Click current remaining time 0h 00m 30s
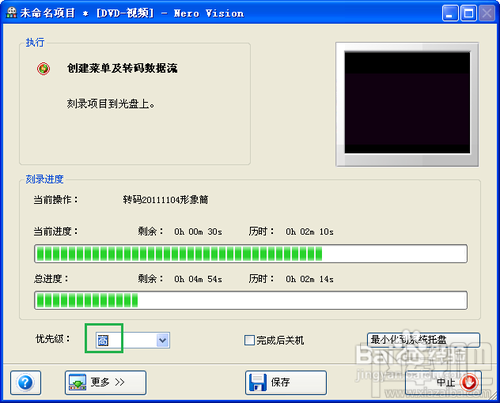500x403 pixels. pyautogui.click(x=198, y=231)
